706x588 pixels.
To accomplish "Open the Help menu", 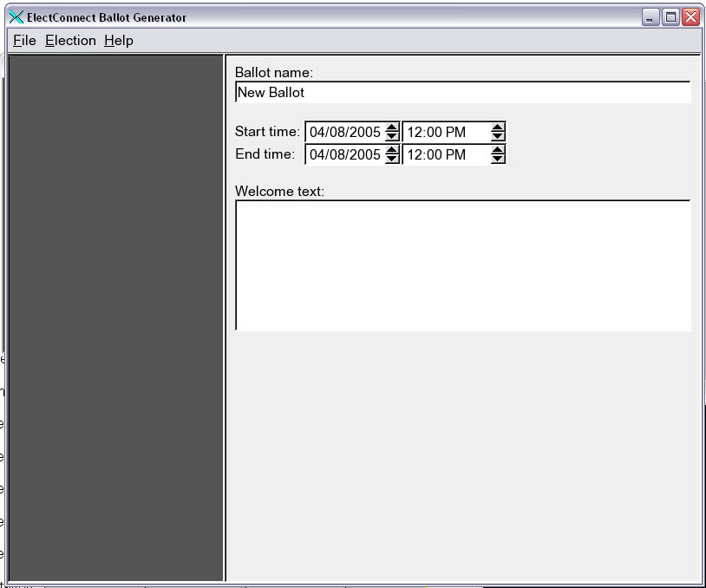I will click(x=119, y=41).
